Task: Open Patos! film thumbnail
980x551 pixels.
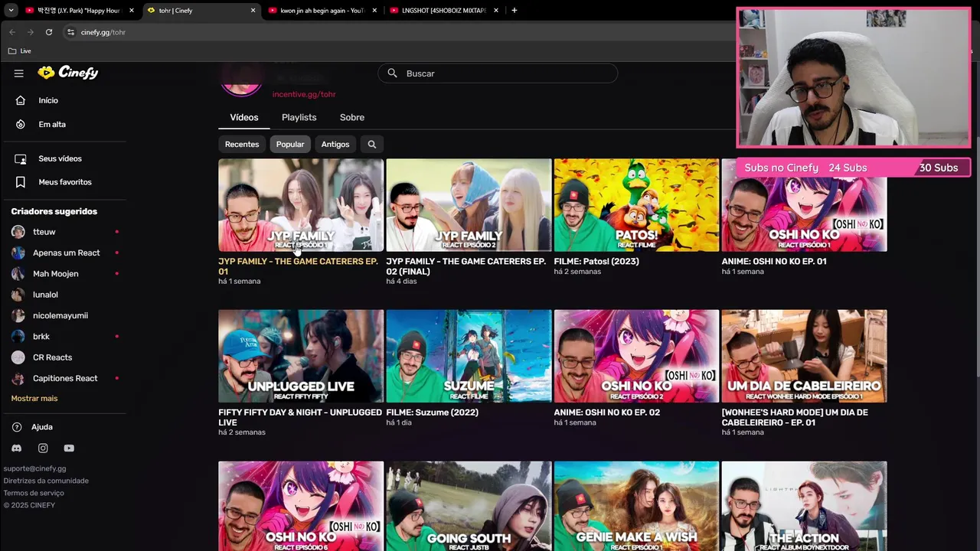Action: pyautogui.click(x=636, y=205)
